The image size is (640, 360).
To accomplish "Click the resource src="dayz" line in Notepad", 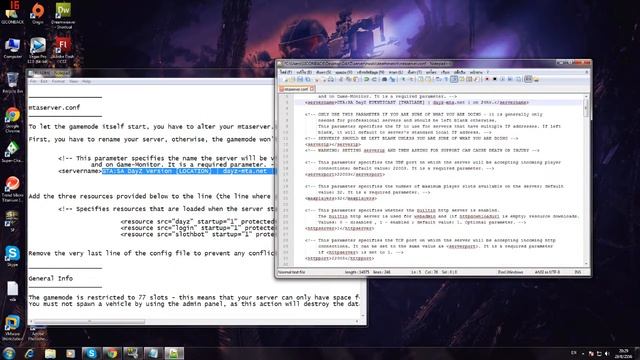I will (198, 221).
